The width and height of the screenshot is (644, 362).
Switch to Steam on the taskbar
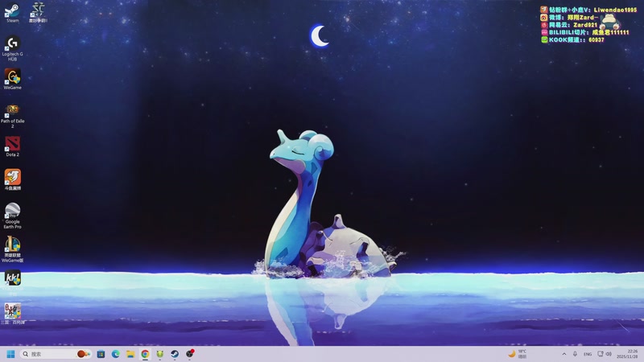point(175,354)
